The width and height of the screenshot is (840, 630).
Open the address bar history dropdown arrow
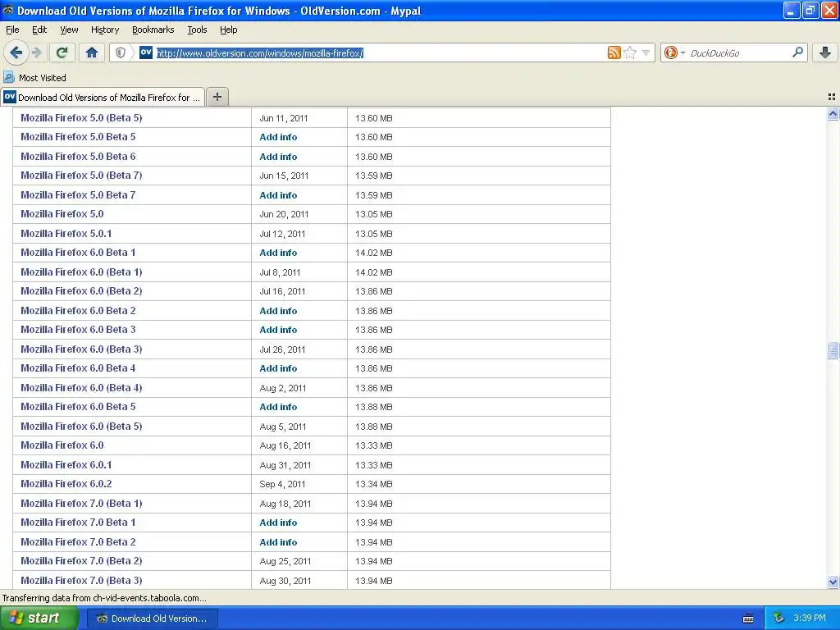[646, 52]
